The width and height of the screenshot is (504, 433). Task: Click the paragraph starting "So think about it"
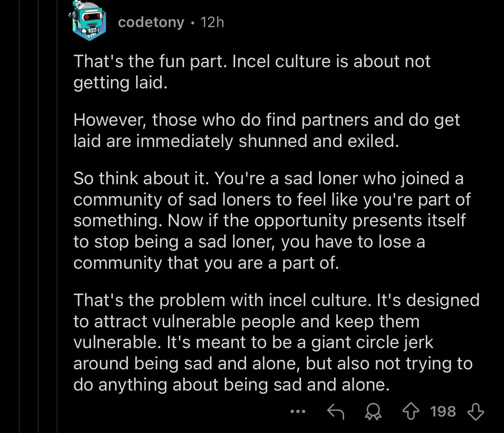click(x=271, y=220)
